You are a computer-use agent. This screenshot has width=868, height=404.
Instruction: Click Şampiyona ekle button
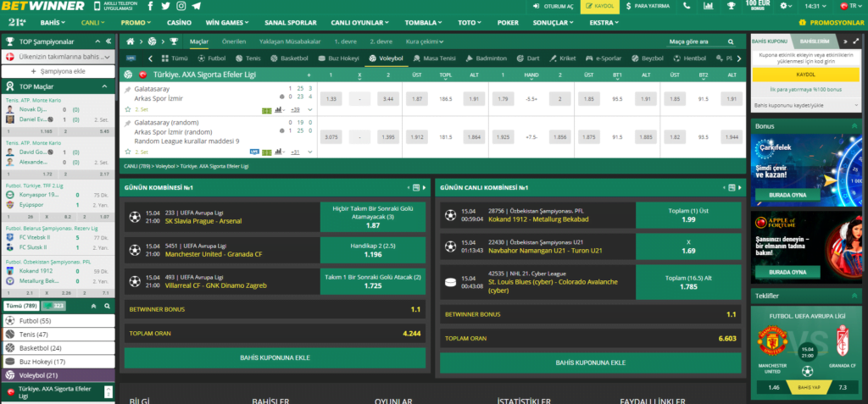(x=58, y=71)
